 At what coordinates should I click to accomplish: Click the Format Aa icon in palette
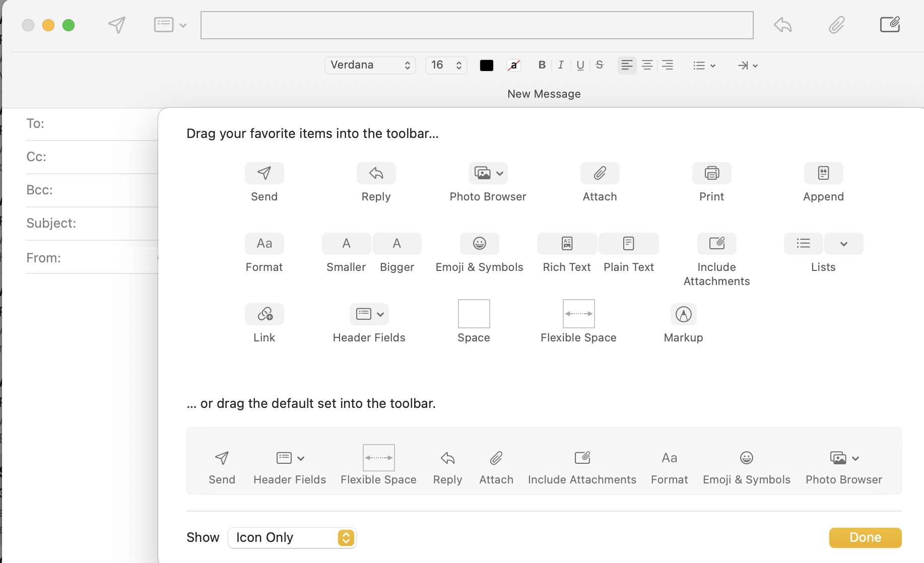(x=265, y=244)
